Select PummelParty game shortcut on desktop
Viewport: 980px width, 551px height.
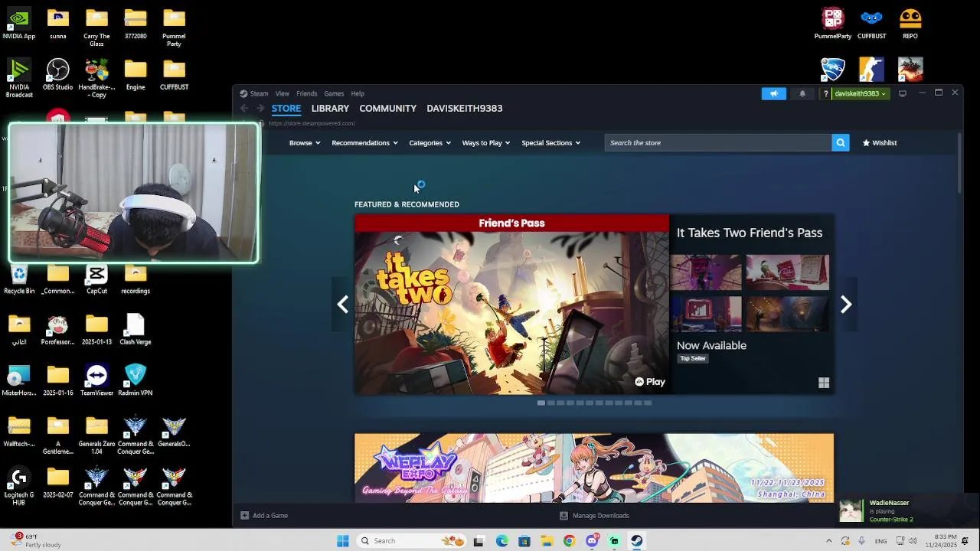pyautogui.click(x=833, y=23)
